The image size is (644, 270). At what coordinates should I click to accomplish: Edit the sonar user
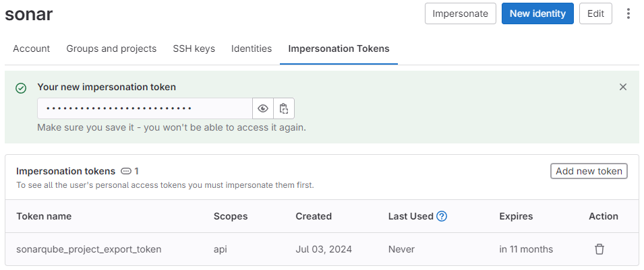click(x=595, y=13)
